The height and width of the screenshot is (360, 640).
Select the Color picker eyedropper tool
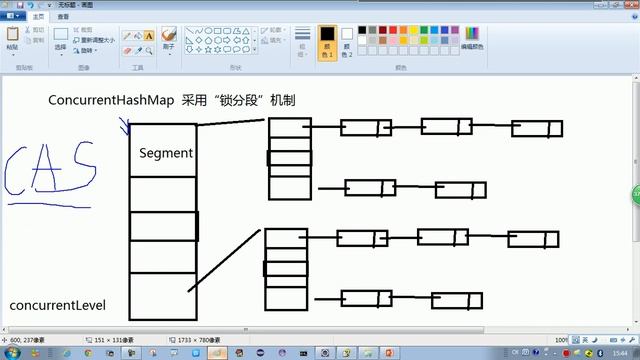(x=138, y=51)
